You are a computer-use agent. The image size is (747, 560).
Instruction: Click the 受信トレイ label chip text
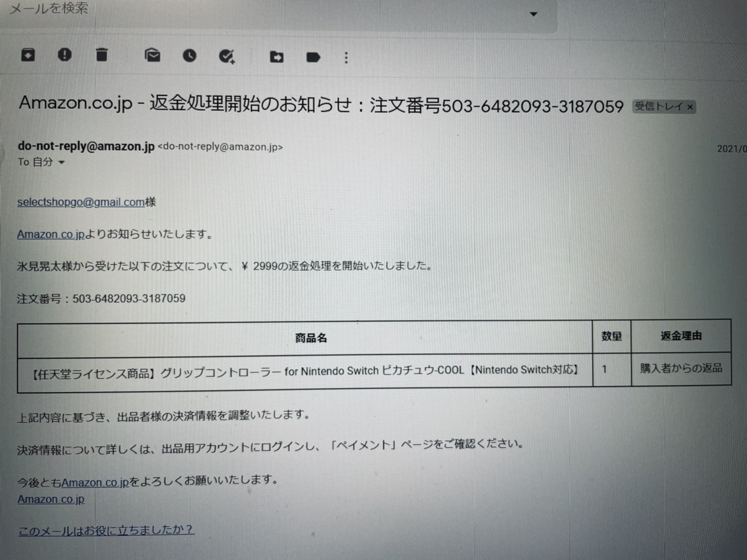[x=659, y=107]
